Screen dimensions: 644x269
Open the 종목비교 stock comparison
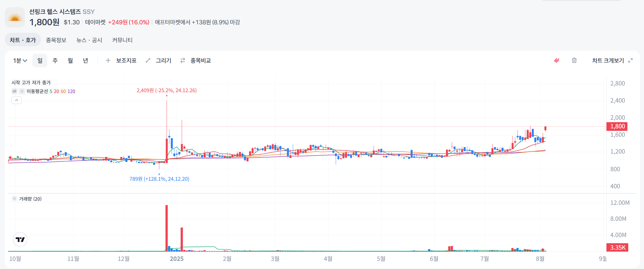pyautogui.click(x=201, y=61)
